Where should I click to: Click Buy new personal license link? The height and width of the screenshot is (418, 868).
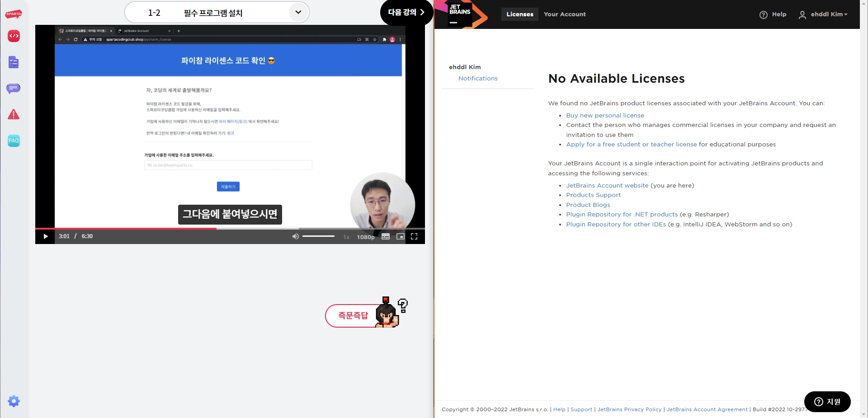605,115
